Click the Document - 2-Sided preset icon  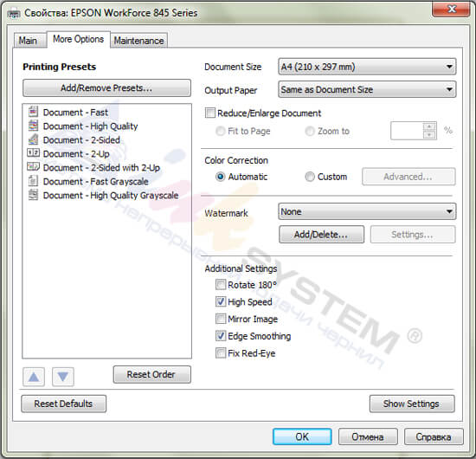click(33, 139)
